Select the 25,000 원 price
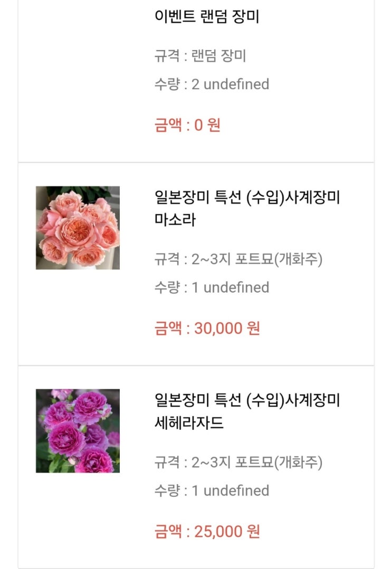 (227, 532)
